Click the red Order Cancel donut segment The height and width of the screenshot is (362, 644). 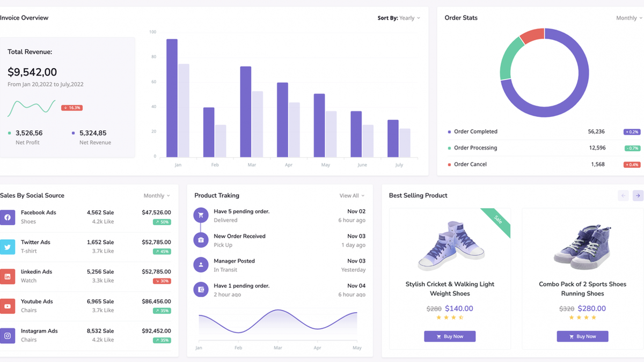click(x=533, y=35)
